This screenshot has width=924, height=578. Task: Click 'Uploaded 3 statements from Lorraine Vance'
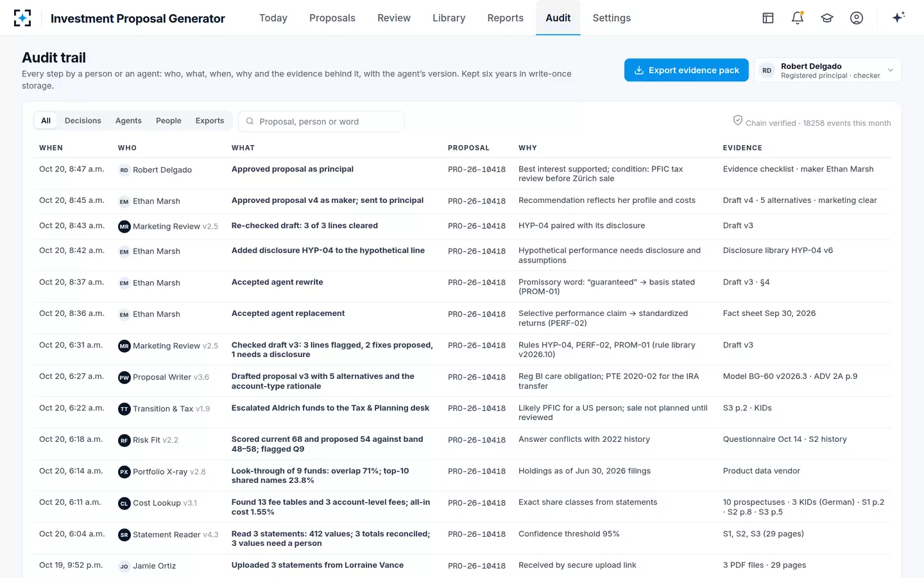(x=318, y=565)
